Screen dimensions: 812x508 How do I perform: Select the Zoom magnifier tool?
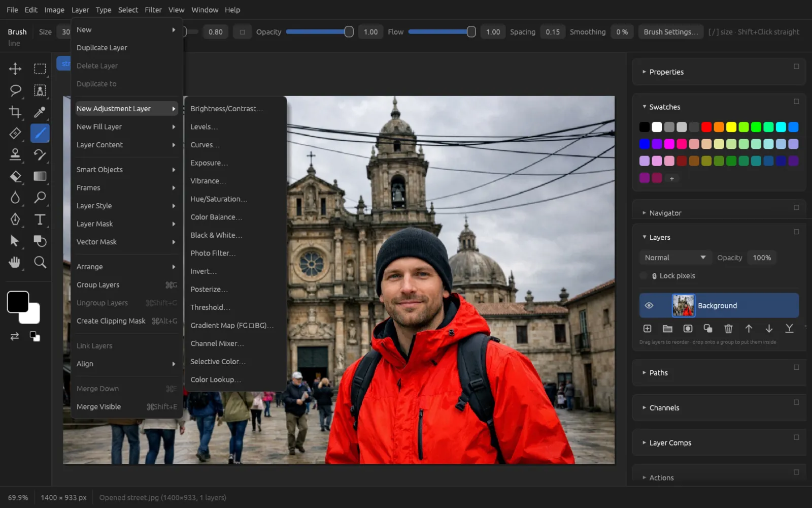[x=40, y=262]
